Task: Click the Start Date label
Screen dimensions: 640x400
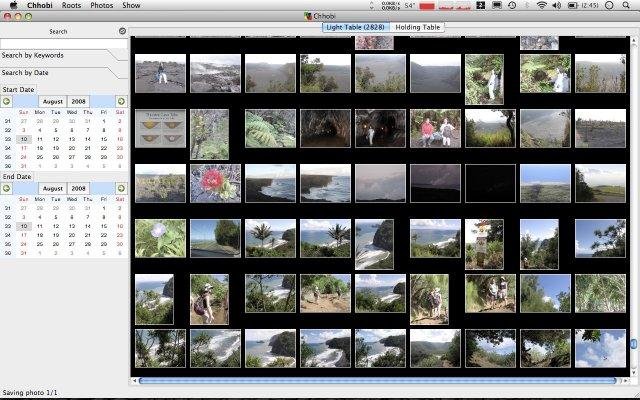Action: point(18,89)
